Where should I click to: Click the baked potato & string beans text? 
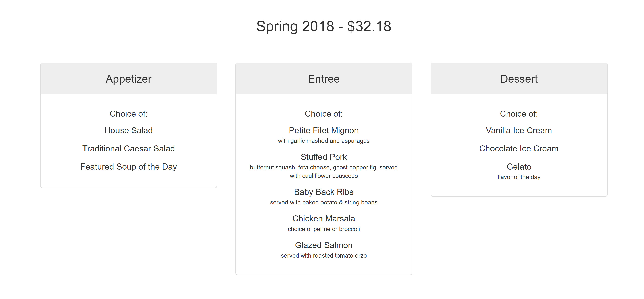pos(324,202)
